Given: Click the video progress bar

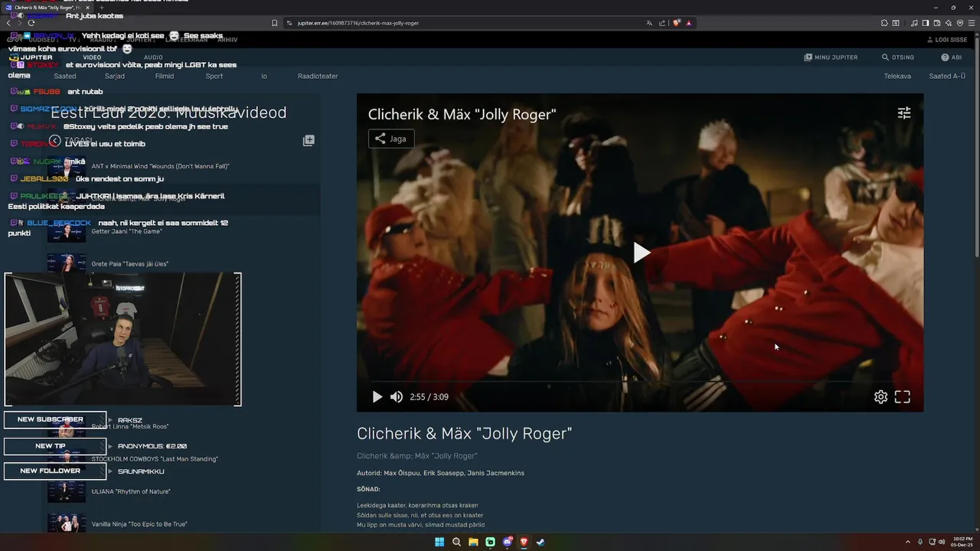Looking at the screenshot, I should [x=639, y=380].
